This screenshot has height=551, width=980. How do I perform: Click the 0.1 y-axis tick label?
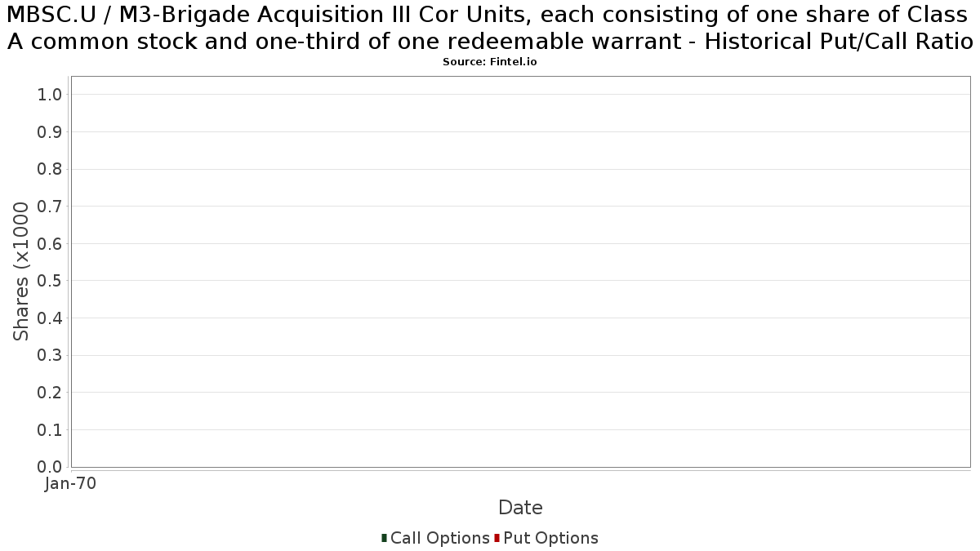point(50,429)
